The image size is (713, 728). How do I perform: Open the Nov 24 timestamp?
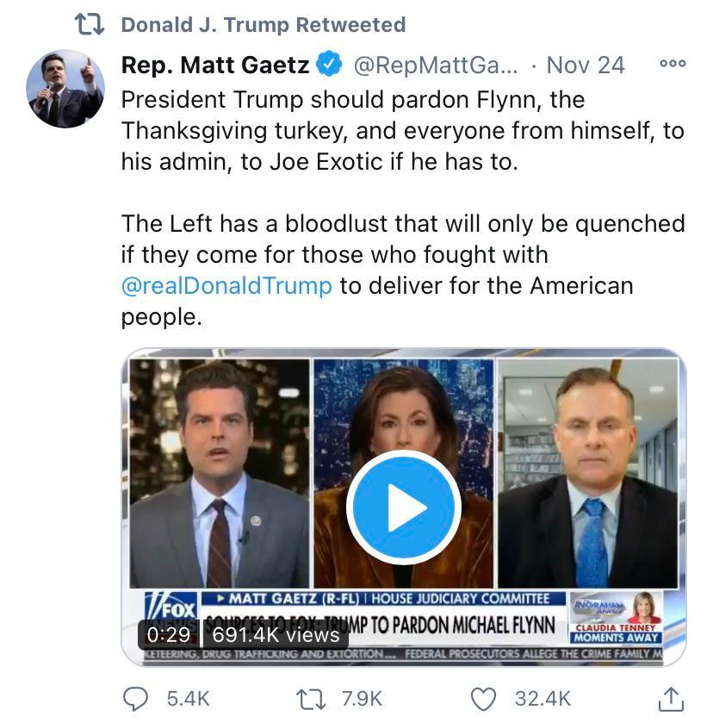tap(586, 65)
